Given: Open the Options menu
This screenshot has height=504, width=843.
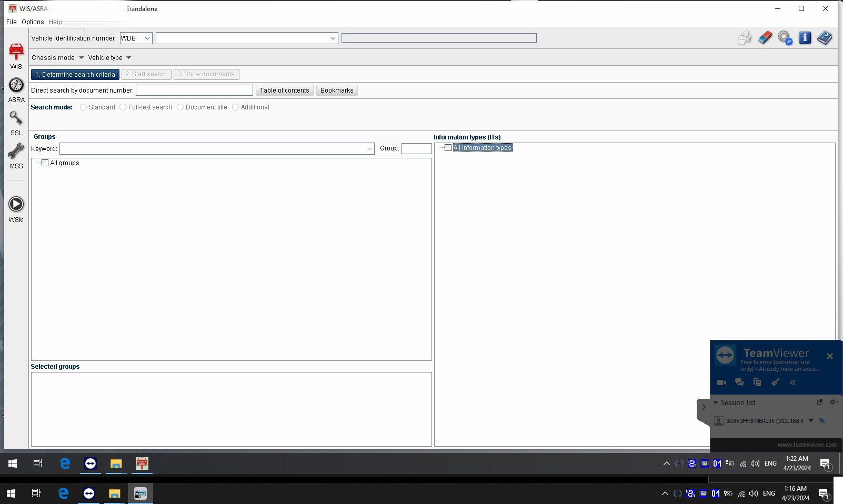Looking at the screenshot, I should pyautogui.click(x=33, y=22).
